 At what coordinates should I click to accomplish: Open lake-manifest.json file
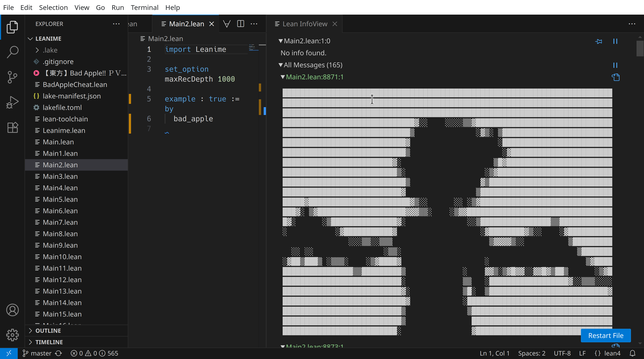click(x=76, y=96)
